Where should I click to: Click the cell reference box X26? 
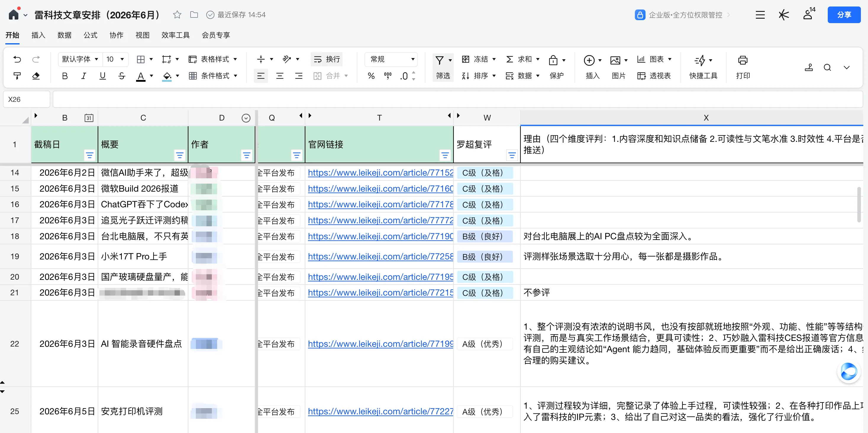[27, 100]
